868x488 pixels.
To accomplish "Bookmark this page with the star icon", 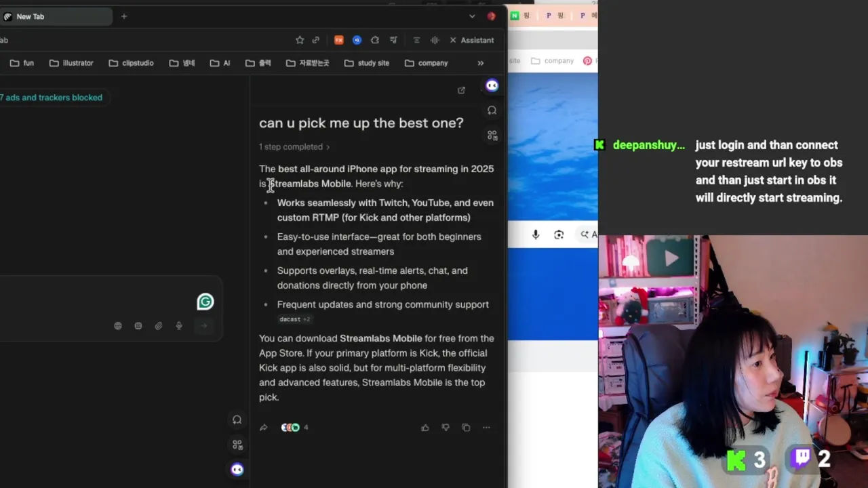I will click(300, 40).
